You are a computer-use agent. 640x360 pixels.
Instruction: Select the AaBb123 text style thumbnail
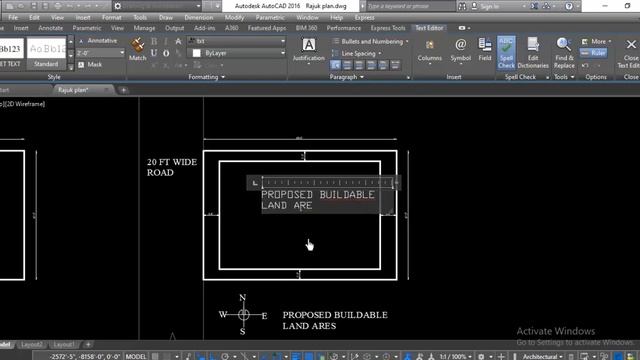[11, 52]
